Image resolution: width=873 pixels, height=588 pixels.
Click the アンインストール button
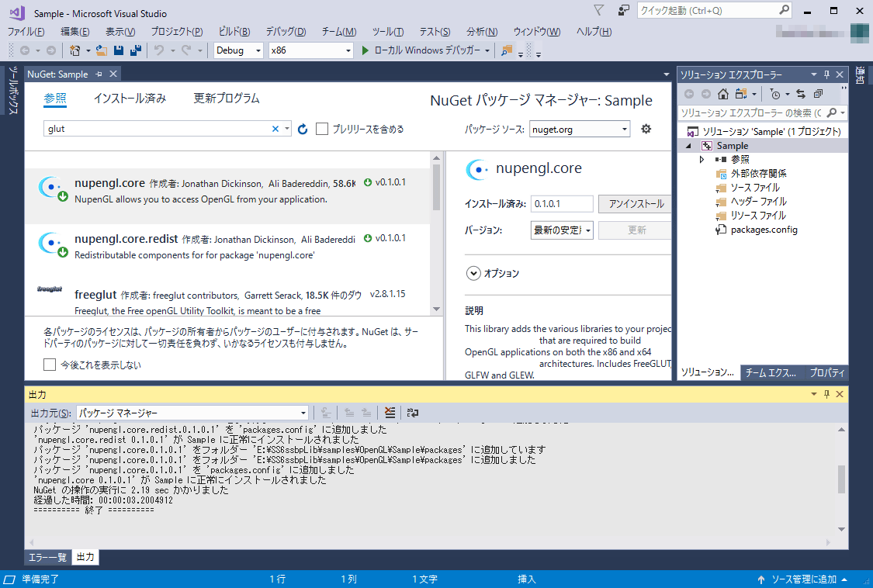click(x=636, y=204)
